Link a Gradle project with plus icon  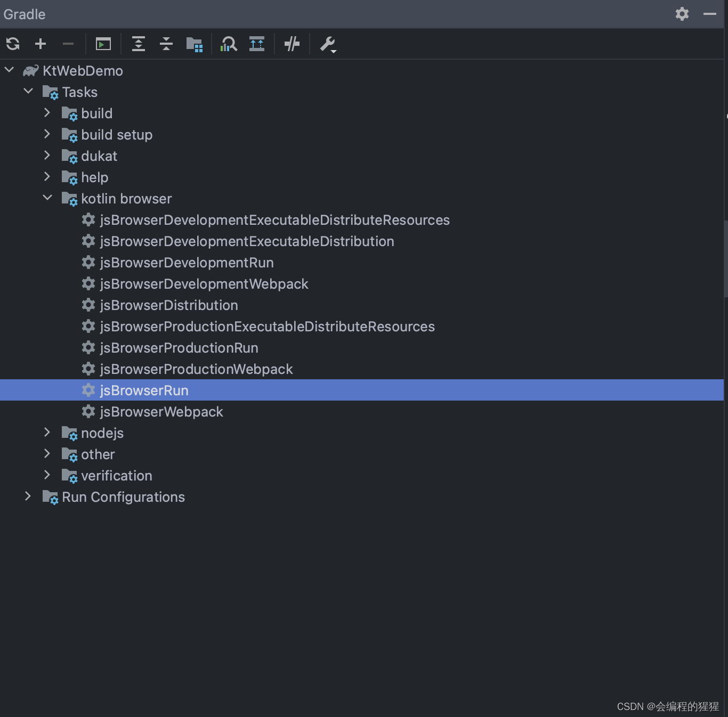click(x=41, y=44)
